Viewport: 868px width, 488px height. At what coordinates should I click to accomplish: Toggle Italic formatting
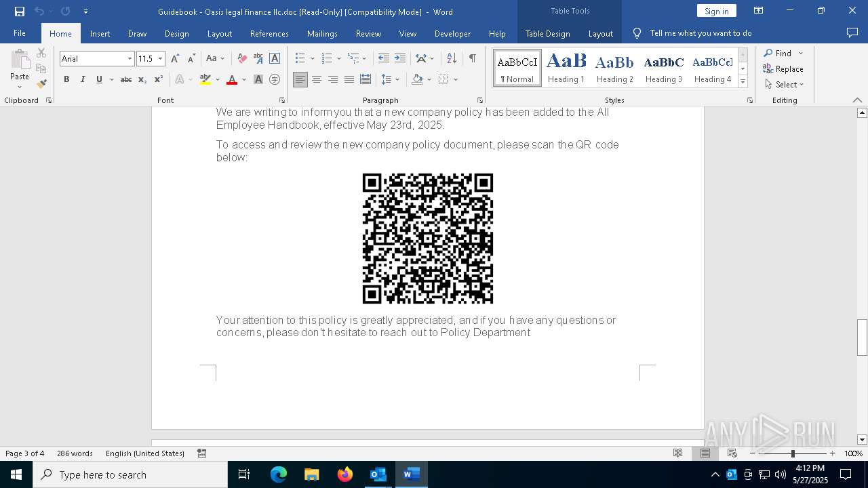(x=83, y=79)
